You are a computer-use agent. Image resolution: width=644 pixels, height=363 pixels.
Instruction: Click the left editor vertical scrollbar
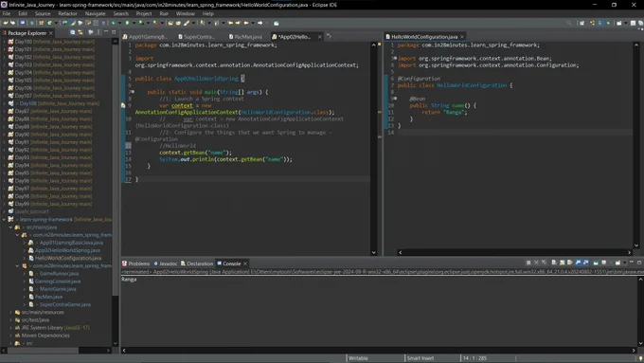coord(374,149)
